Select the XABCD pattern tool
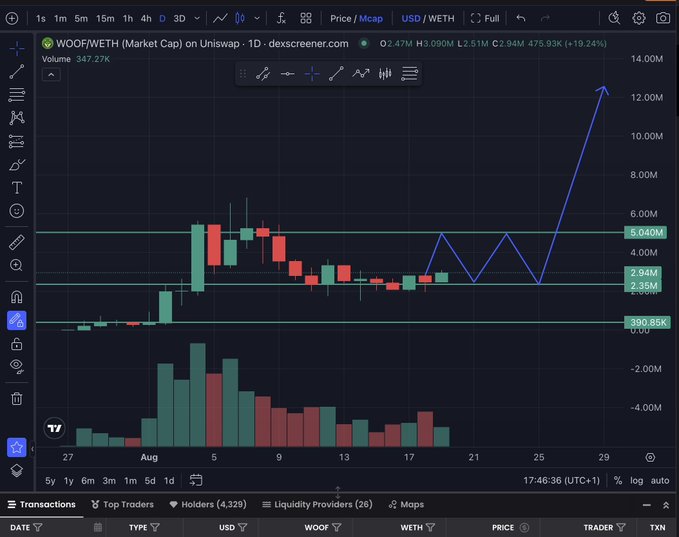Viewport: 679px width, 537px height. tap(16, 118)
